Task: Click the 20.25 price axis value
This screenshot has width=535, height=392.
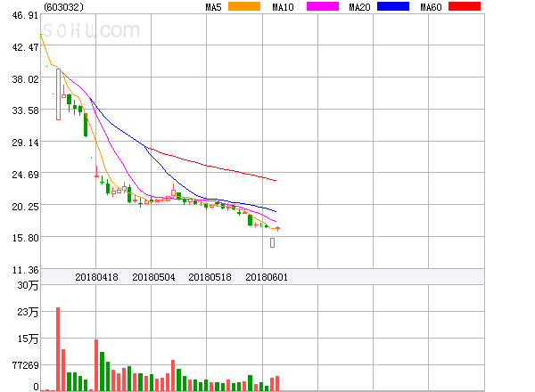Action: pyautogui.click(x=25, y=207)
